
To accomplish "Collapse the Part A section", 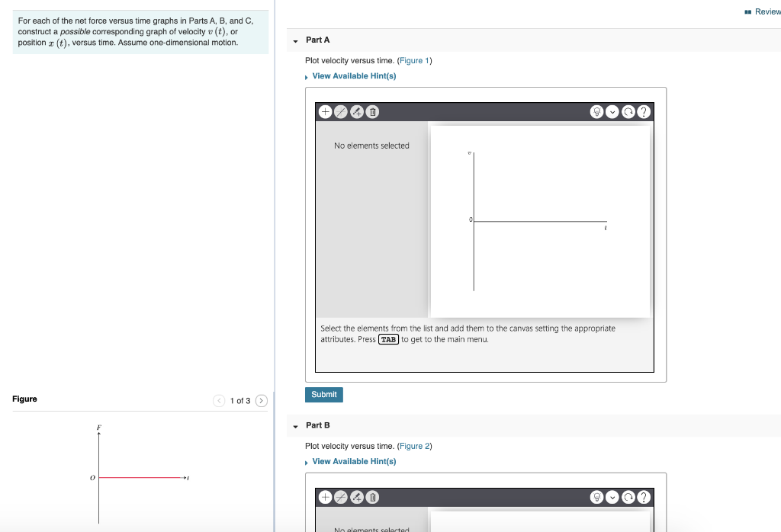I will click(x=294, y=40).
